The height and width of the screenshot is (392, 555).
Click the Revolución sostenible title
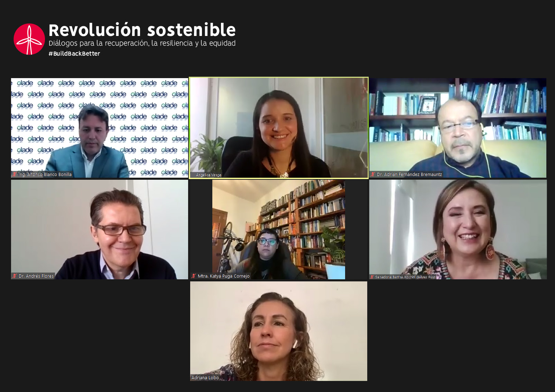pos(142,30)
